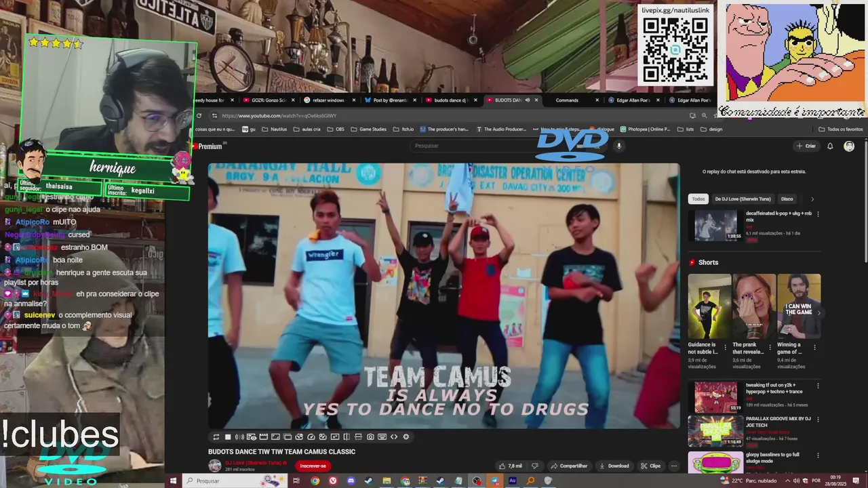The width and height of the screenshot is (868, 488).
Task: Click the YouTube Premium logo
Action: [208, 146]
